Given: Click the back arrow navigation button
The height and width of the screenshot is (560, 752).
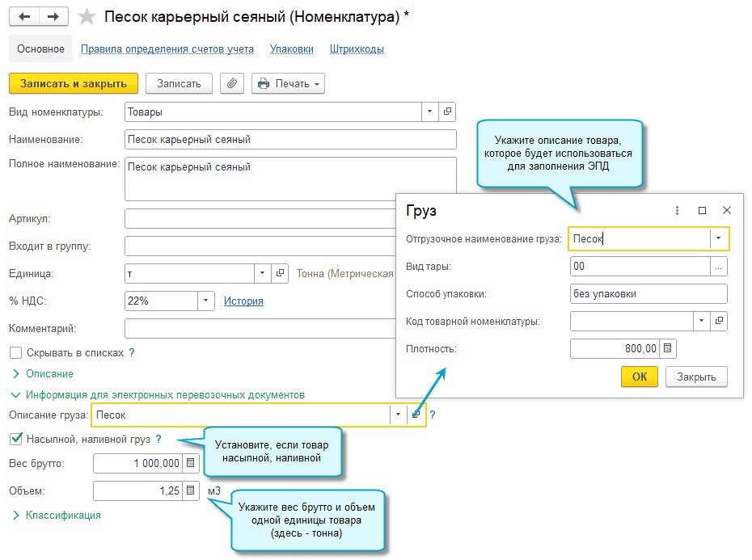Looking at the screenshot, I should pos(24,17).
